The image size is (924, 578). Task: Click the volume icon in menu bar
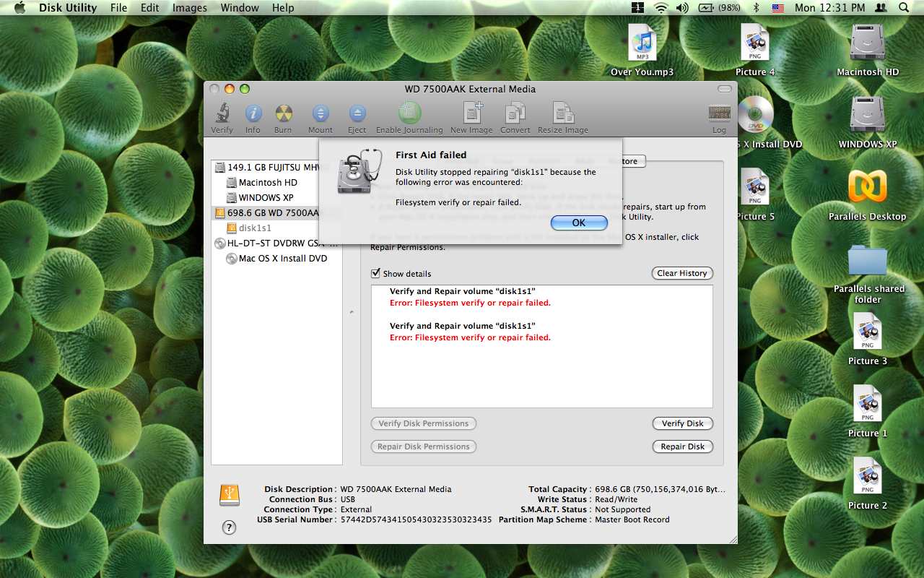tap(682, 8)
